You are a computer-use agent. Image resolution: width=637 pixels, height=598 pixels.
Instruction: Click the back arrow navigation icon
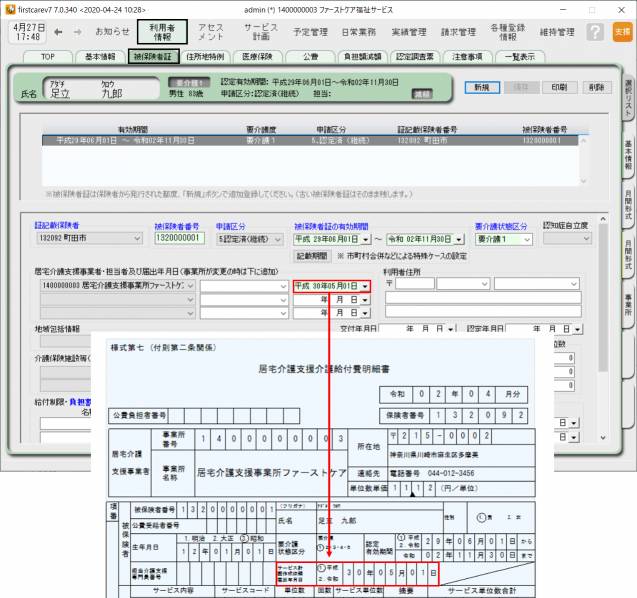(x=59, y=32)
